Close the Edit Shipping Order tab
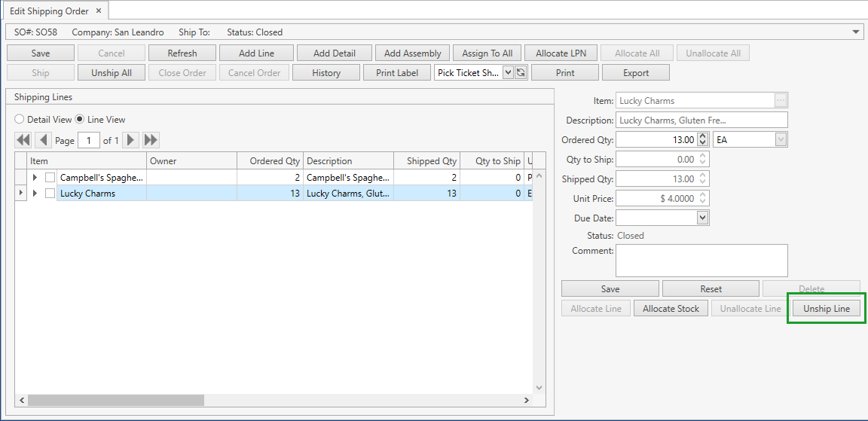868x421 pixels. point(99,11)
